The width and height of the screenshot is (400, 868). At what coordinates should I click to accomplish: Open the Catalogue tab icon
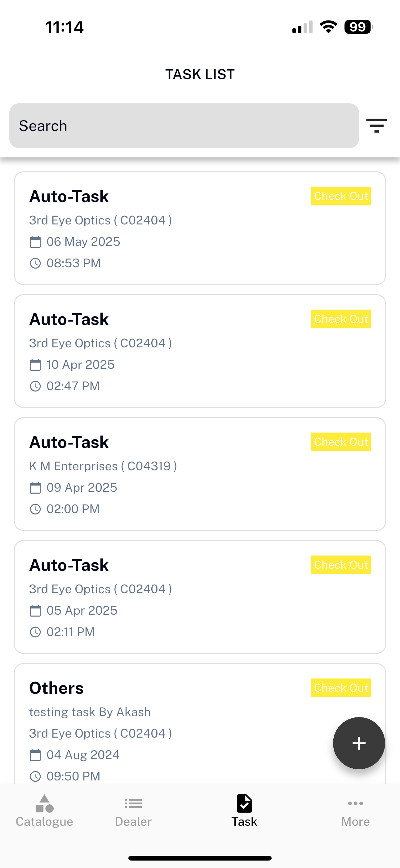pos(44,804)
